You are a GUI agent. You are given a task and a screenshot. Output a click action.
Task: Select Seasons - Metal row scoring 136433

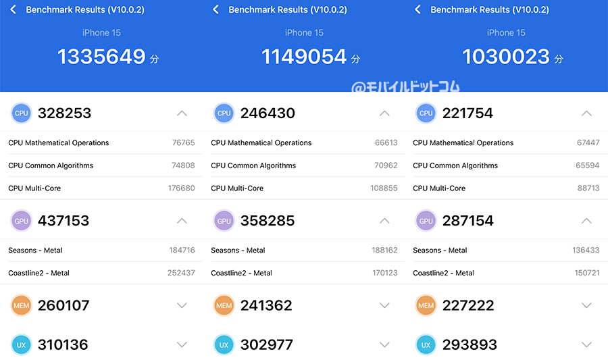click(x=507, y=251)
